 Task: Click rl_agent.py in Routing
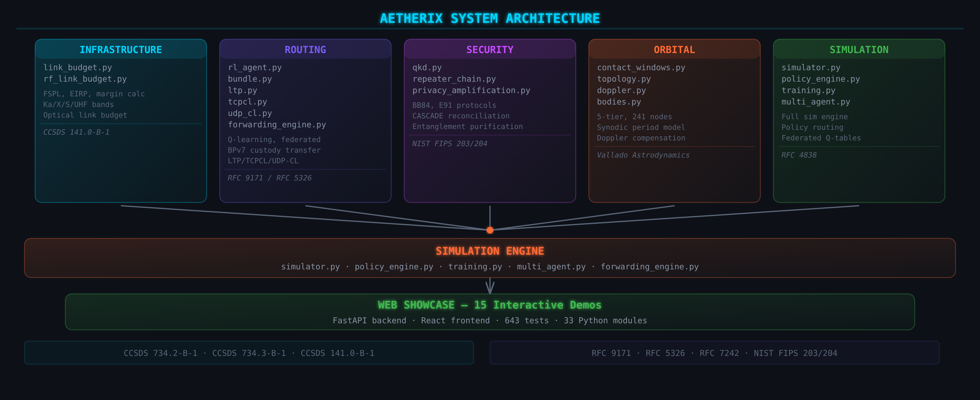[x=255, y=68]
